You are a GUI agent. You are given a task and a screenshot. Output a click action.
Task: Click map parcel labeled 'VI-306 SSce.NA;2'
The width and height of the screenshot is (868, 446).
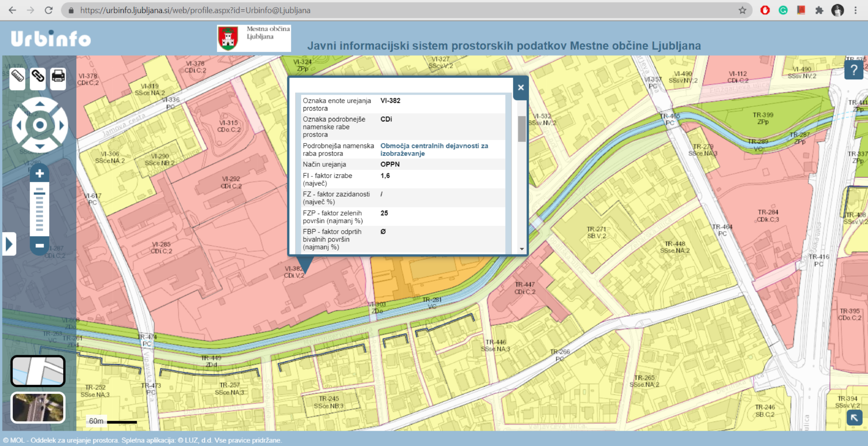tap(110, 157)
